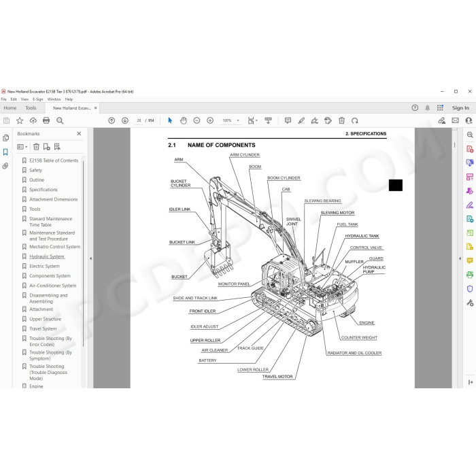
Task: Add the document to starred files
Action: point(20,120)
